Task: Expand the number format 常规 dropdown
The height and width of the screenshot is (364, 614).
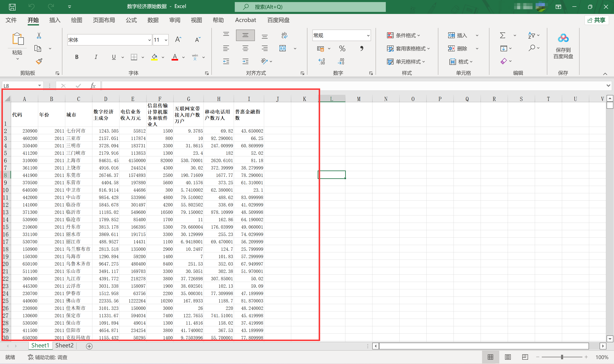Action: 368,35
